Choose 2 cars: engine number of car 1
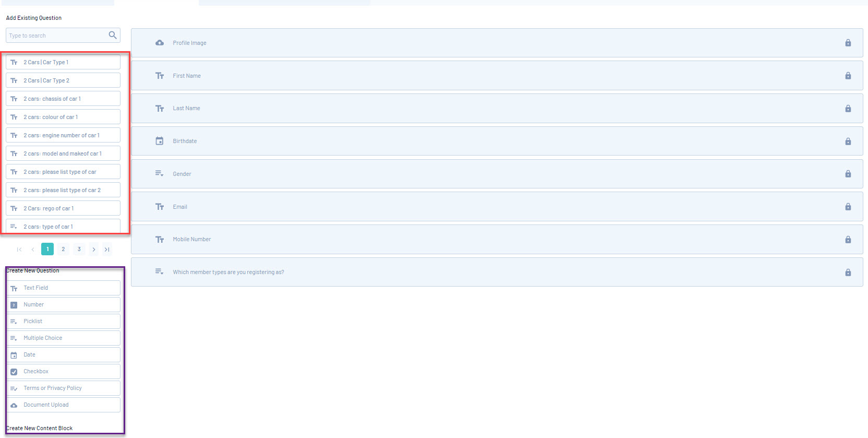This screenshot has width=868, height=438. (63, 135)
